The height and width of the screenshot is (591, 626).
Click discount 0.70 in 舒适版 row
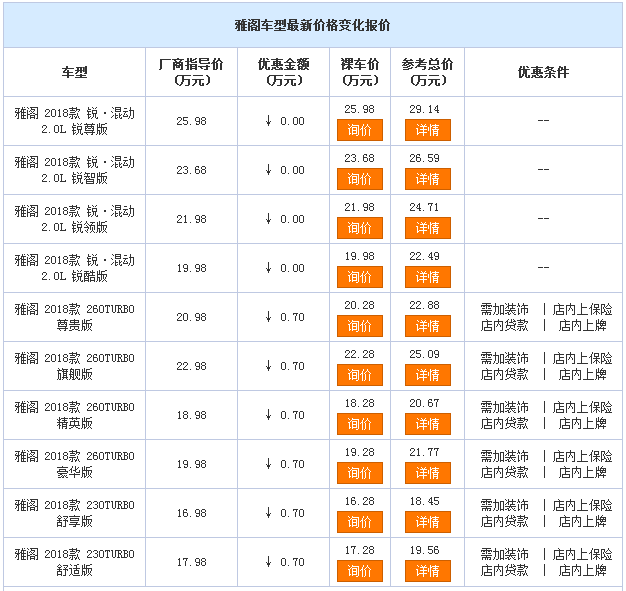pyautogui.click(x=285, y=562)
